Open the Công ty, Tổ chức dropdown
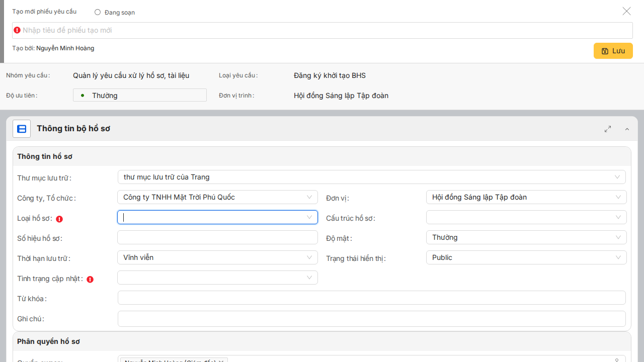Viewport: 644px width, 362px height. click(x=217, y=197)
